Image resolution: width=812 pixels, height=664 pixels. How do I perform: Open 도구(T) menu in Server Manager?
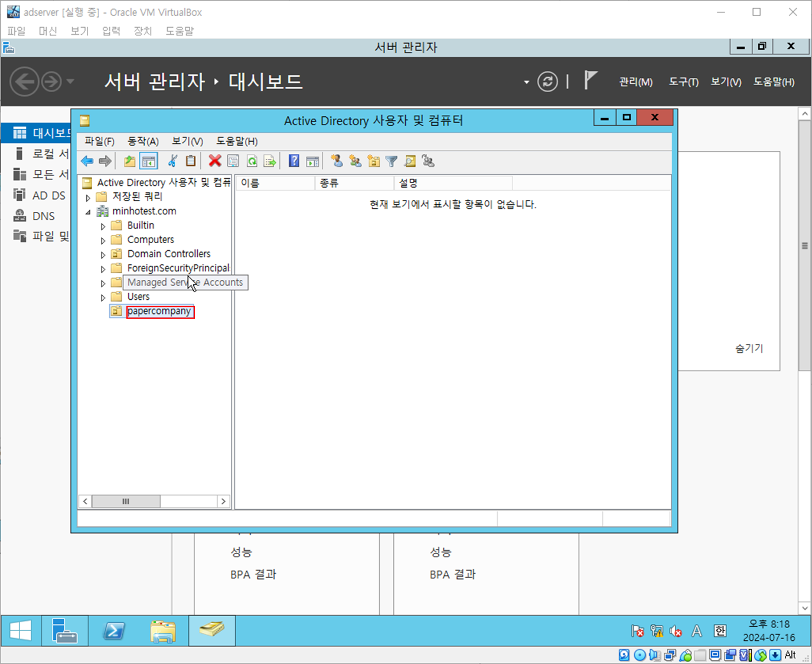(x=684, y=82)
